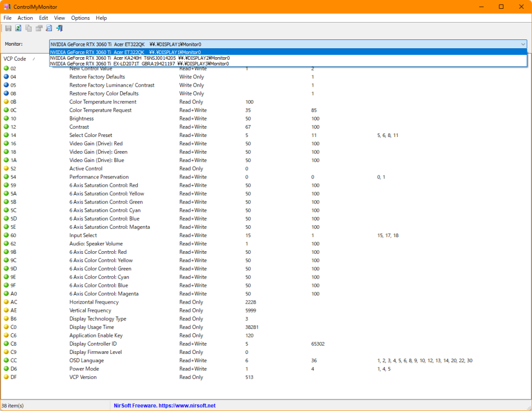Click the Refresh toolbar icon
Image resolution: width=532 pixels, height=411 pixels.
click(x=18, y=28)
